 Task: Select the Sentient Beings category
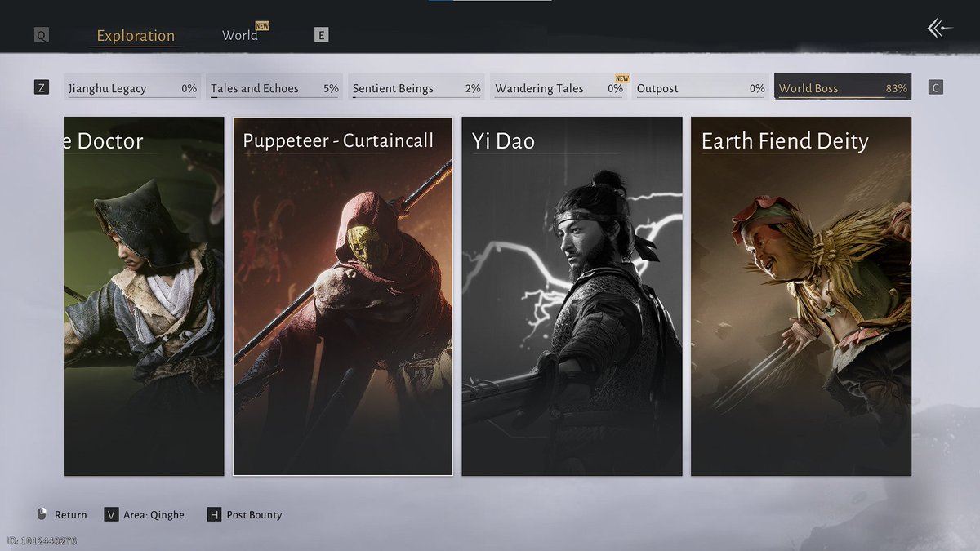tap(416, 88)
